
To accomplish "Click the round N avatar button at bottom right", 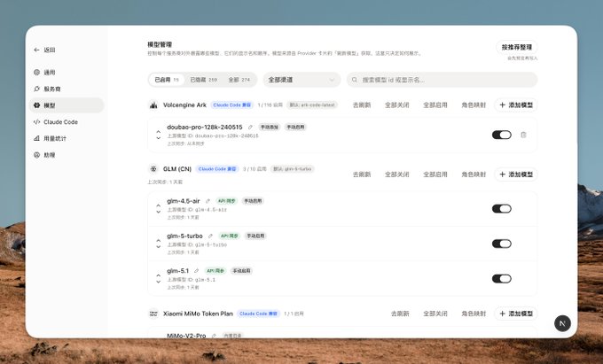I will pyautogui.click(x=561, y=324).
